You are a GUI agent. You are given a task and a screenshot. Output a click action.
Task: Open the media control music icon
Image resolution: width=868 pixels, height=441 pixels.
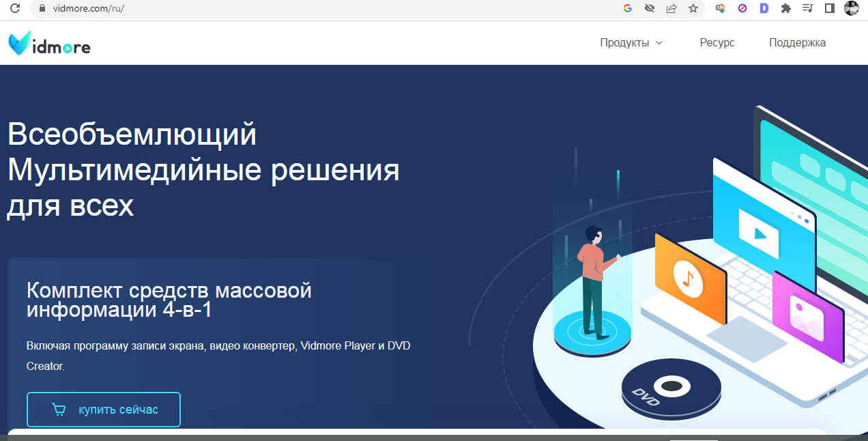(x=808, y=8)
